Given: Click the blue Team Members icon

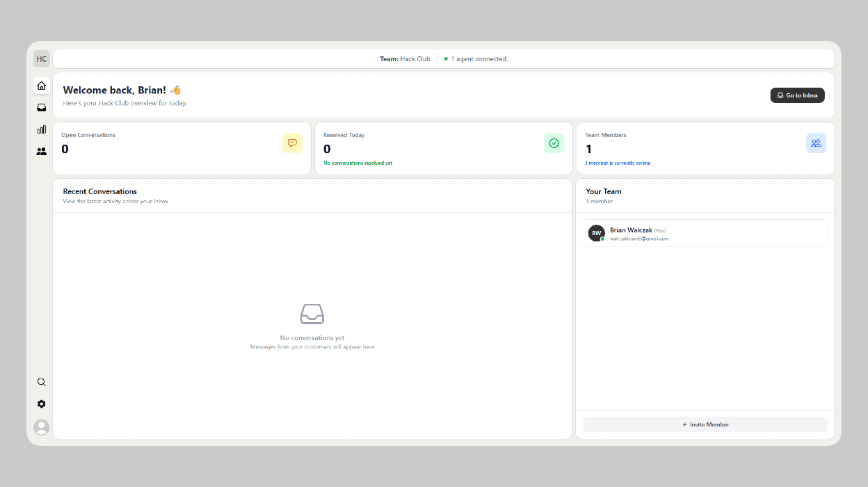Looking at the screenshot, I should click(x=816, y=143).
